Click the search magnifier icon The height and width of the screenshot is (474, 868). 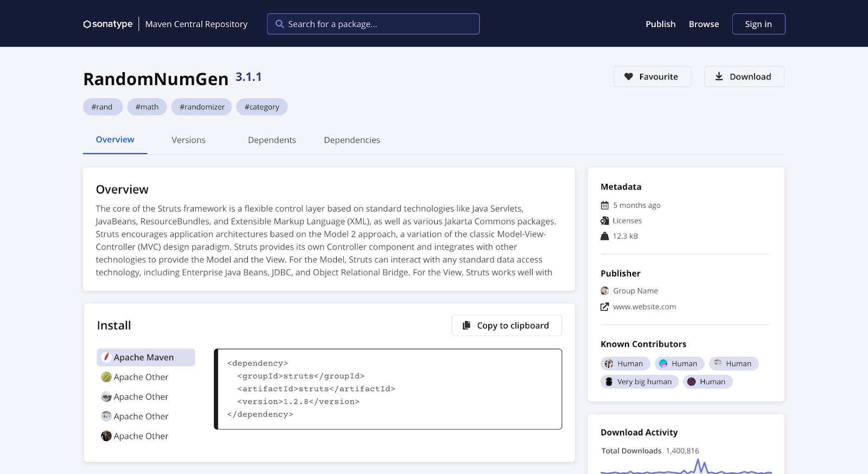tap(279, 24)
